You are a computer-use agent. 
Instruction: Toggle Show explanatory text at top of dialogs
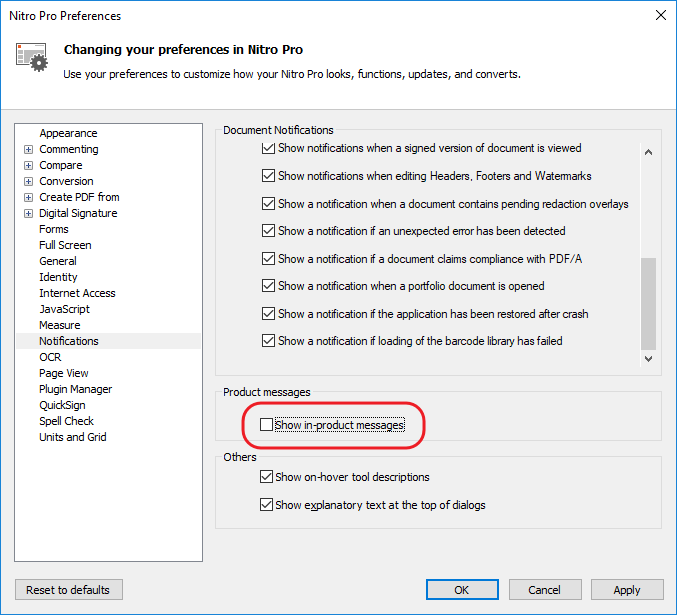tap(266, 504)
